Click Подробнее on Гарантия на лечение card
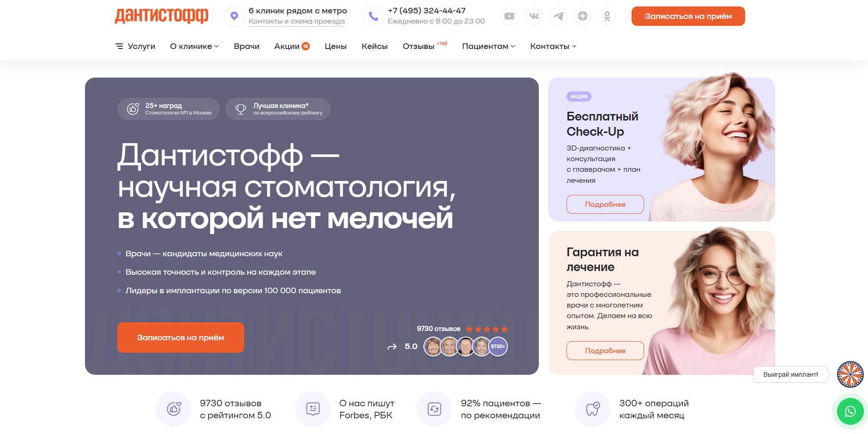 (605, 350)
